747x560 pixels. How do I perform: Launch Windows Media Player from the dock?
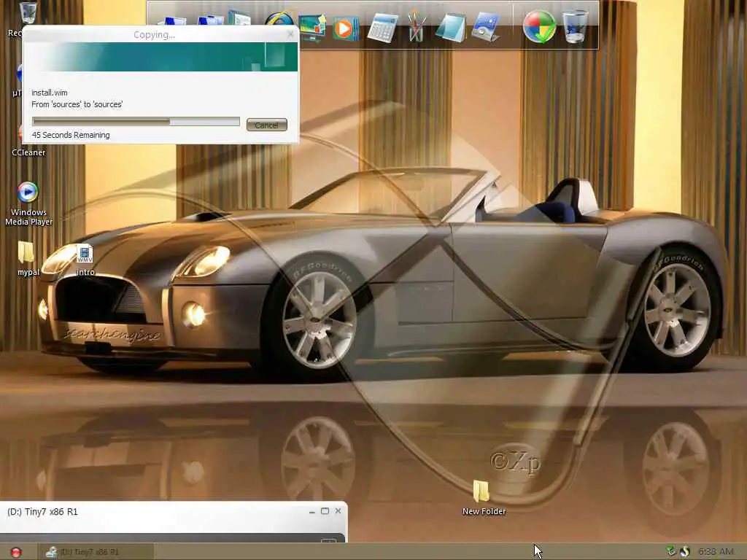click(x=346, y=28)
